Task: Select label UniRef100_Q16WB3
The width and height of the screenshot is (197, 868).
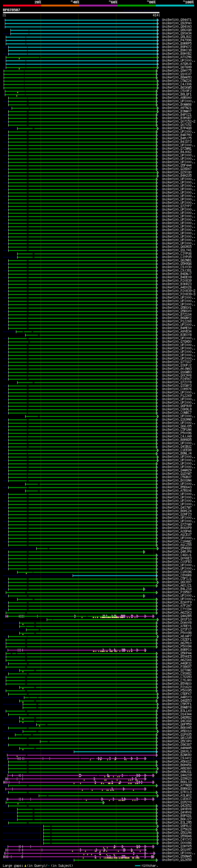Action: (176, 372)
